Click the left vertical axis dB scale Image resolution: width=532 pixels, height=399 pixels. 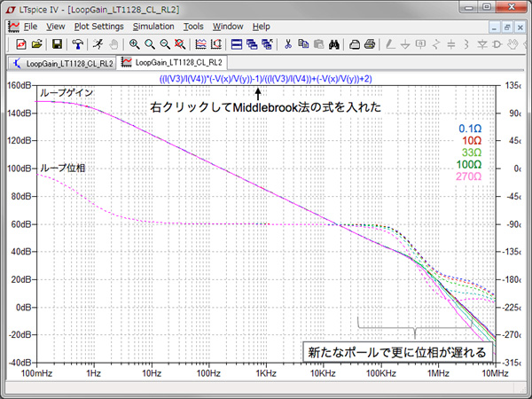(18, 223)
